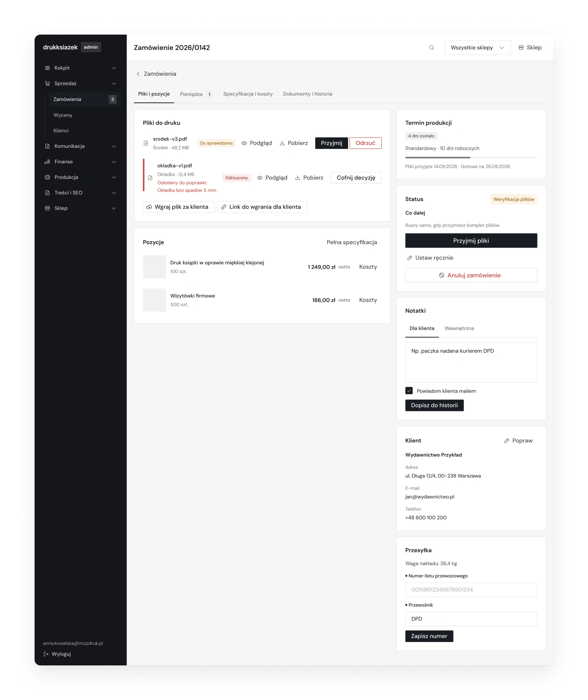Click the Przyjmij pliki button
Image resolution: width=588 pixels, height=700 pixels.
pyautogui.click(x=471, y=240)
